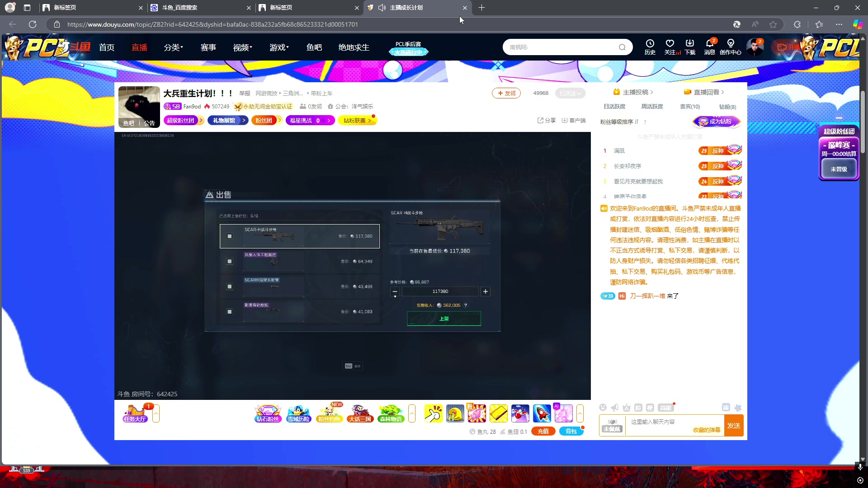Click the browser refresh icon
The image size is (868, 488).
click(x=33, y=24)
